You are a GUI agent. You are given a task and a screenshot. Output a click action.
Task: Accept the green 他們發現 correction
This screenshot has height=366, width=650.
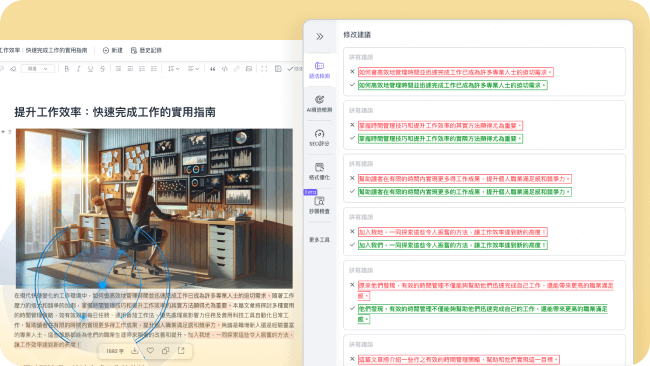(352, 308)
